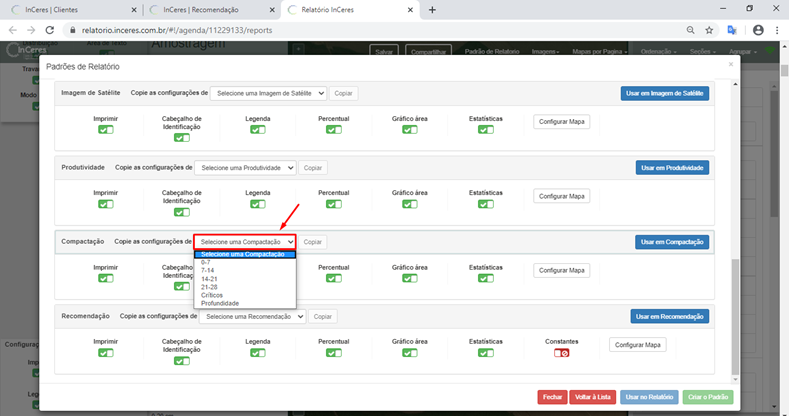789x416 pixels.
Task: Open Configurar Mapa for Imagem de Satélite
Action: coord(562,122)
